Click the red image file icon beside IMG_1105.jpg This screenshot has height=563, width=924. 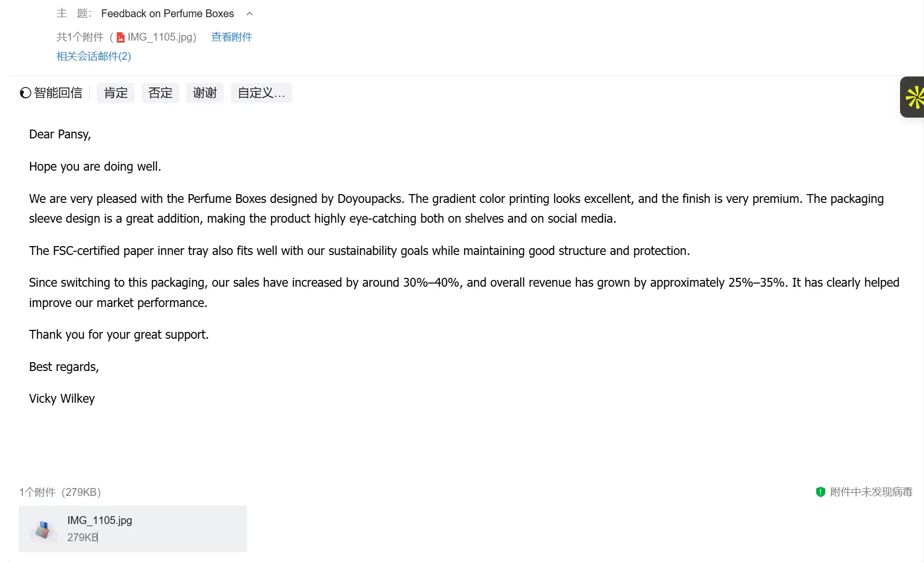click(121, 37)
